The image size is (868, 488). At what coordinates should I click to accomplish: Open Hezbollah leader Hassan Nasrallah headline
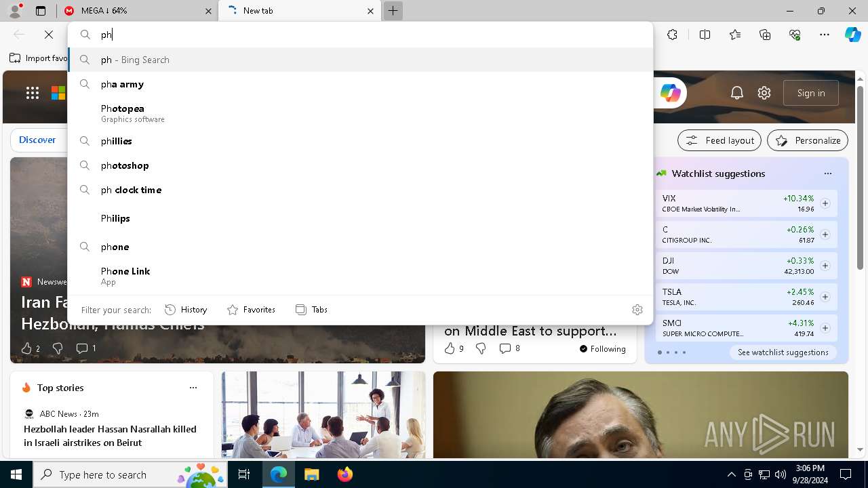point(110,436)
